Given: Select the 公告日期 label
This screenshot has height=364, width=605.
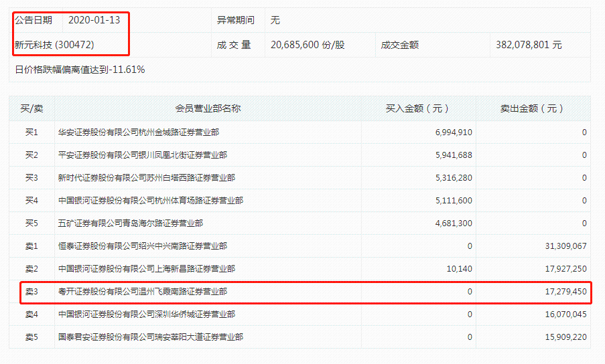Looking at the screenshot, I should click(x=33, y=20).
